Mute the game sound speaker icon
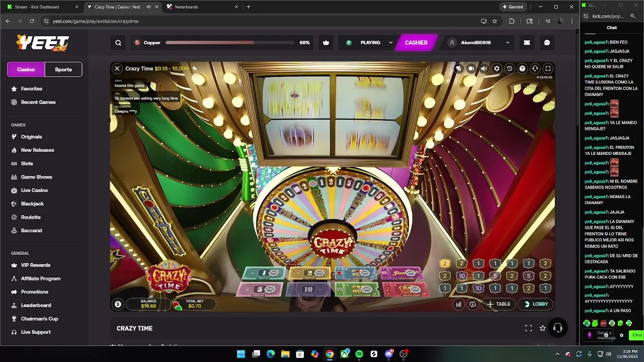The height and width of the screenshot is (362, 644). pos(484,68)
